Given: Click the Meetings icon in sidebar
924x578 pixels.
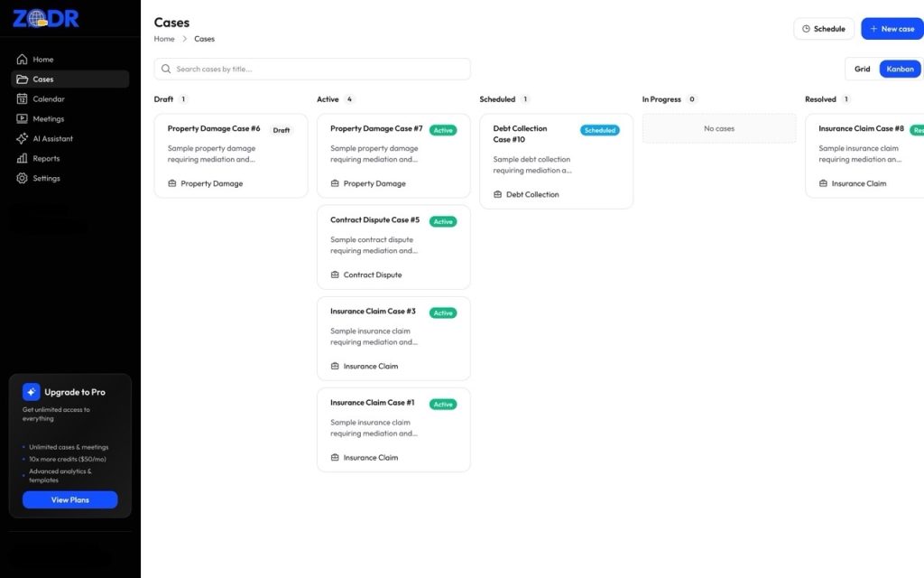Looking at the screenshot, I should [23, 119].
